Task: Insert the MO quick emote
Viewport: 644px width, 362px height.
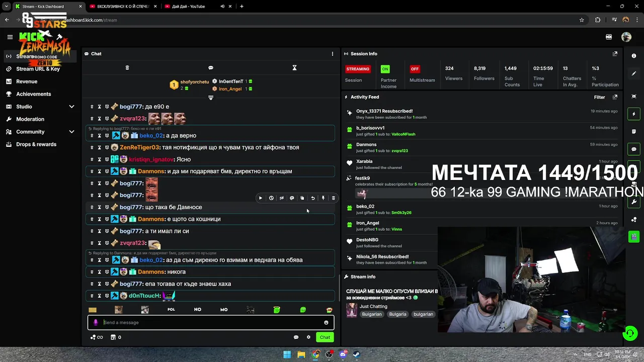Action: coord(224,310)
